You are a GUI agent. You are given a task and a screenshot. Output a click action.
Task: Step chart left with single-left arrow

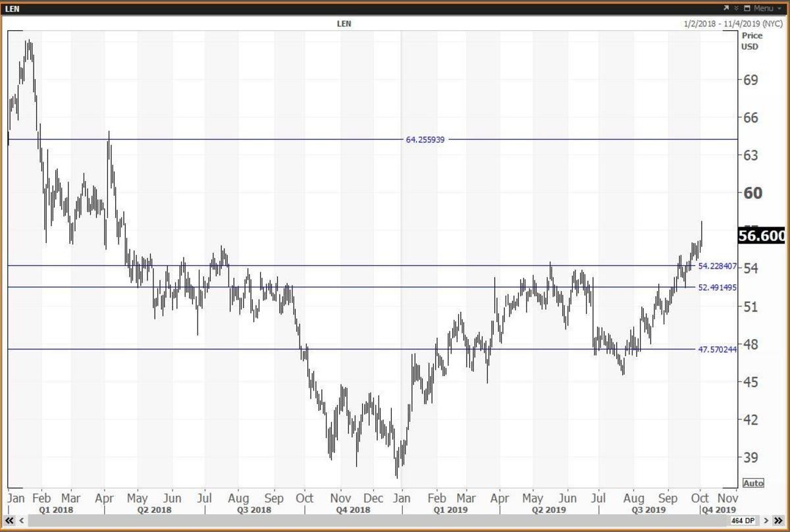click(22, 520)
